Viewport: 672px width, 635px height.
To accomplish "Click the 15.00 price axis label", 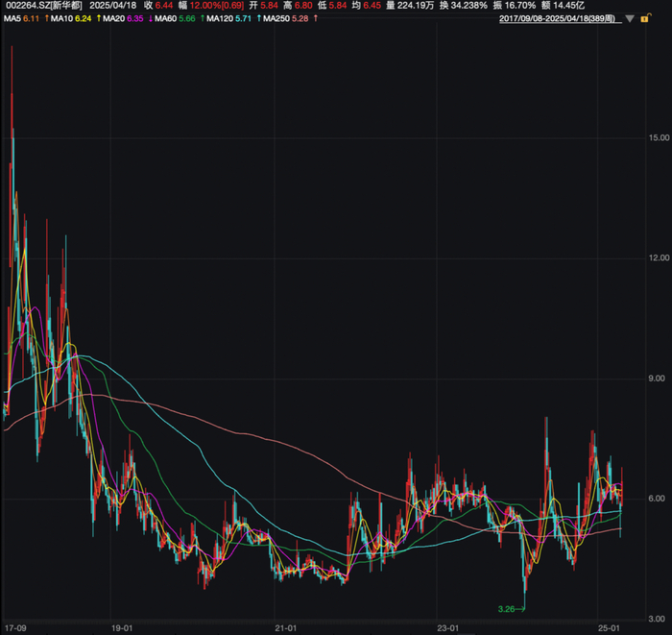I will pos(660,137).
